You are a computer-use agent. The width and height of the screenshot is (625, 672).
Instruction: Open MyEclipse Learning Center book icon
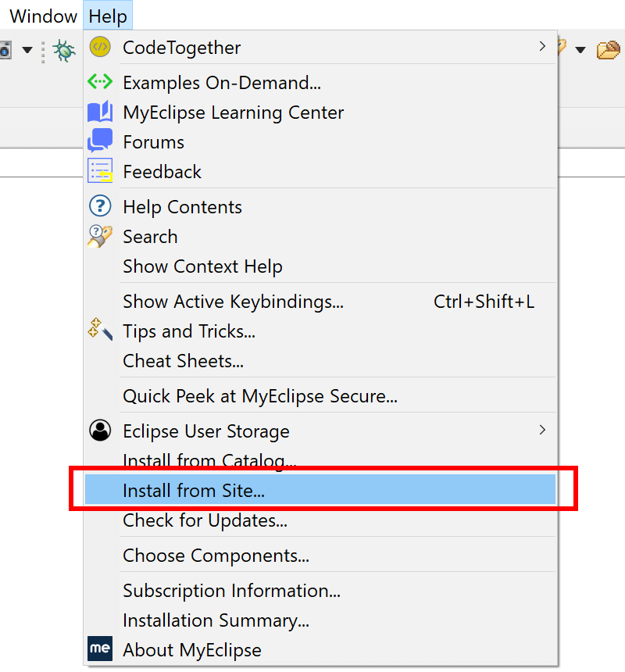(x=100, y=112)
